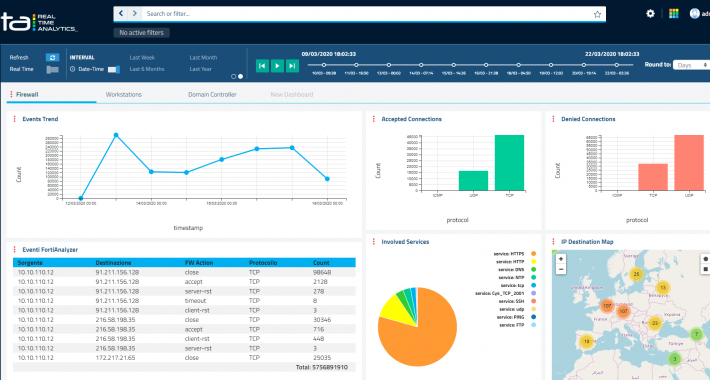Sort table by Count column header
The height and width of the screenshot is (380, 710).
point(321,263)
